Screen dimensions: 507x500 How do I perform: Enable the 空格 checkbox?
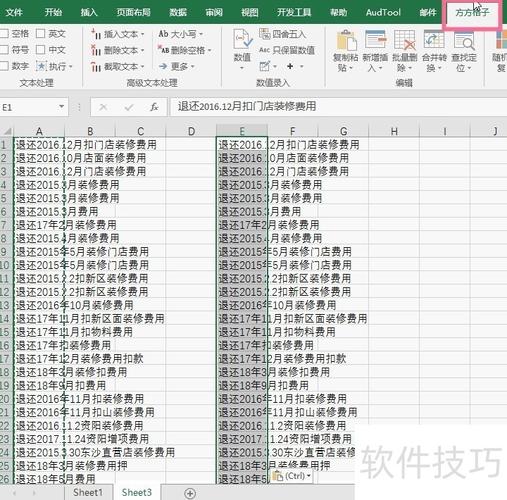click(x=4, y=33)
